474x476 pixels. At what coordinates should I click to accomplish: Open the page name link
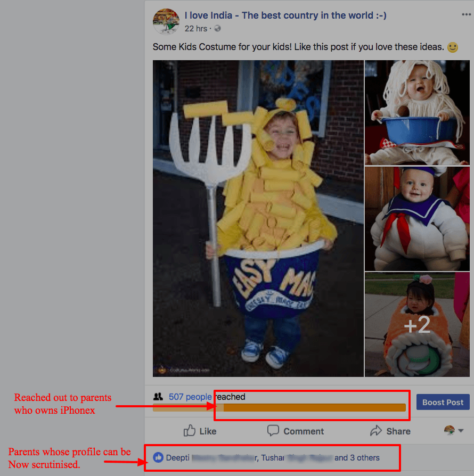(285, 15)
